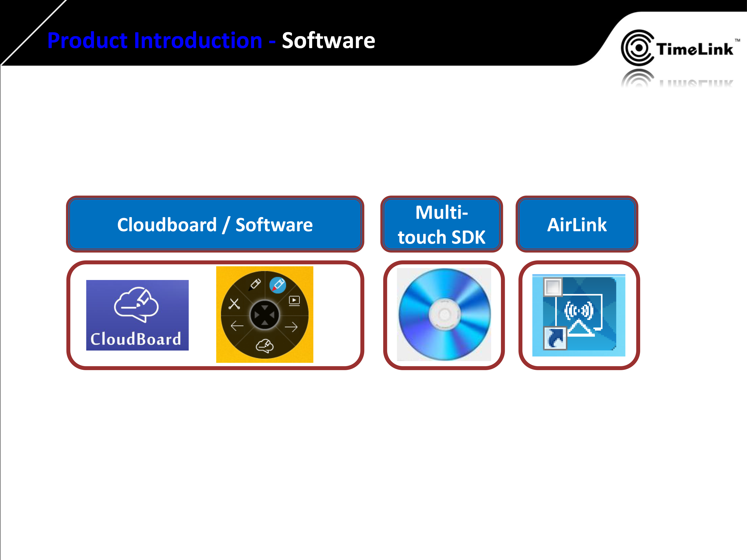Click the Multi-touch SDK blue header

(x=441, y=224)
